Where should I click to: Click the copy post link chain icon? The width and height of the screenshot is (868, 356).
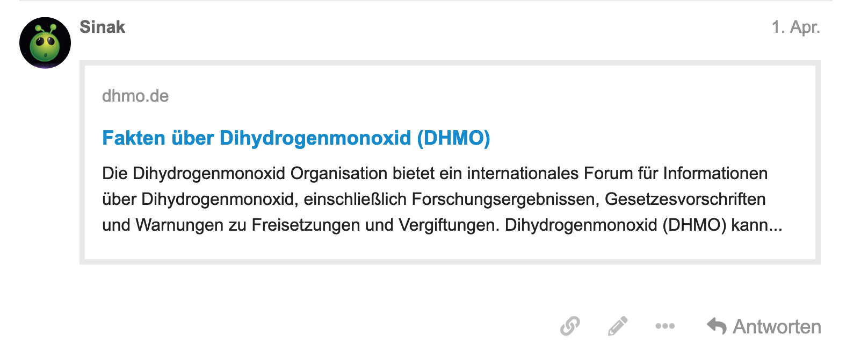570,326
